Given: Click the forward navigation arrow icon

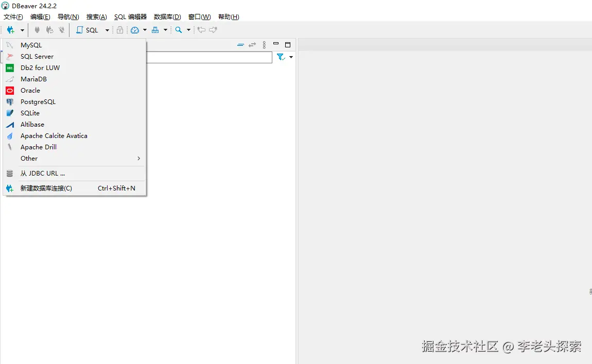Looking at the screenshot, I should (x=213, y=30).
